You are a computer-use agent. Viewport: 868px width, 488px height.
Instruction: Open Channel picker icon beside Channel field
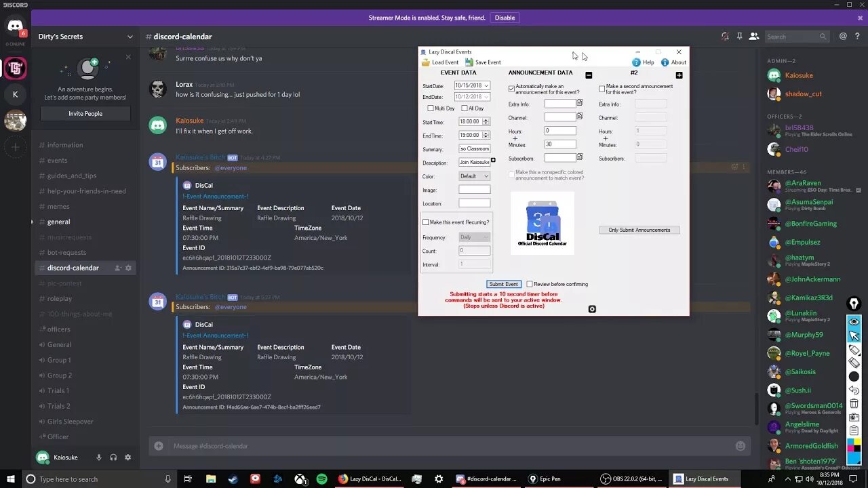point(580,117)
